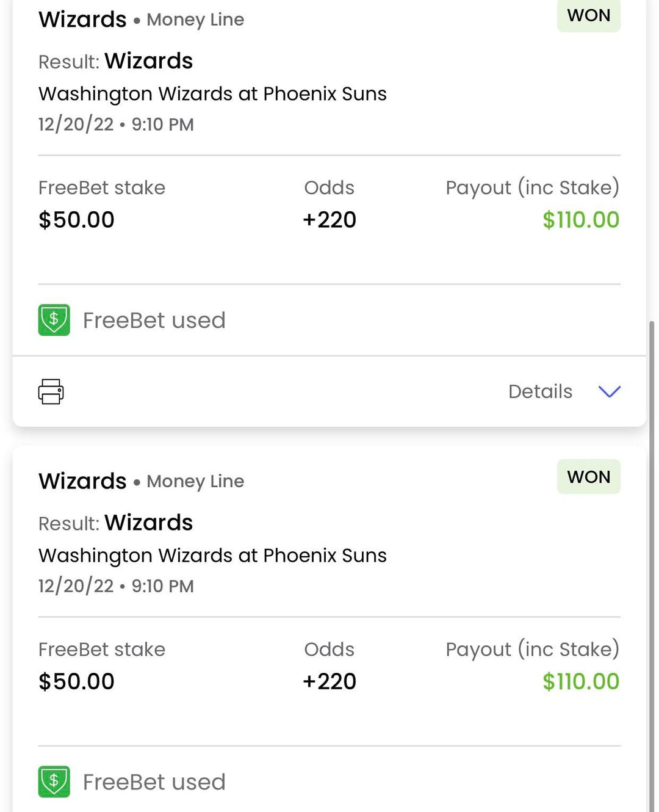Click the 'FreeBet used' label in second bet
The image size is (659, 812).
154,782
